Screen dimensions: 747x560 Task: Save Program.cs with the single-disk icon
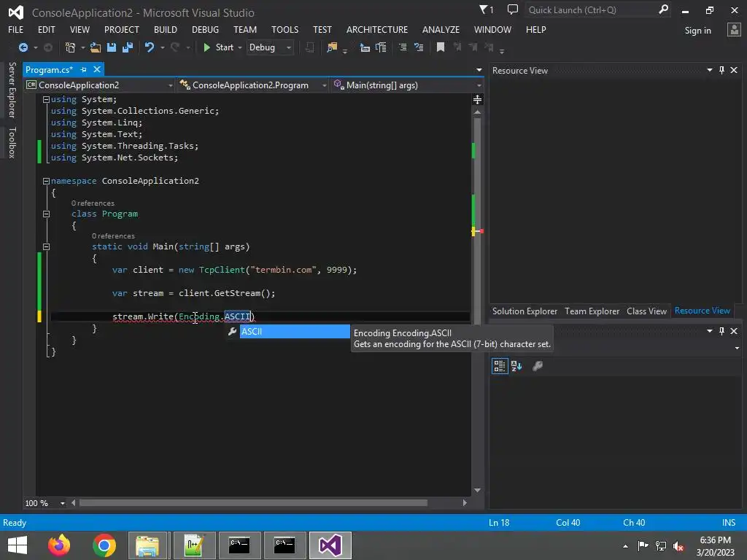click(x=112, y=47)
